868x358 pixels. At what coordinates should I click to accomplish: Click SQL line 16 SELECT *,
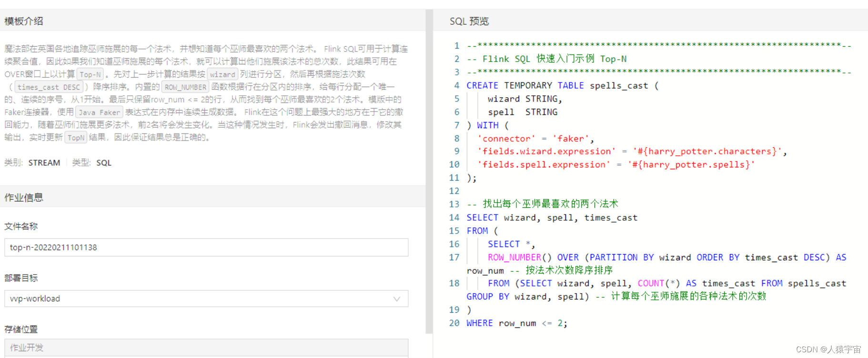coord(512,244)
